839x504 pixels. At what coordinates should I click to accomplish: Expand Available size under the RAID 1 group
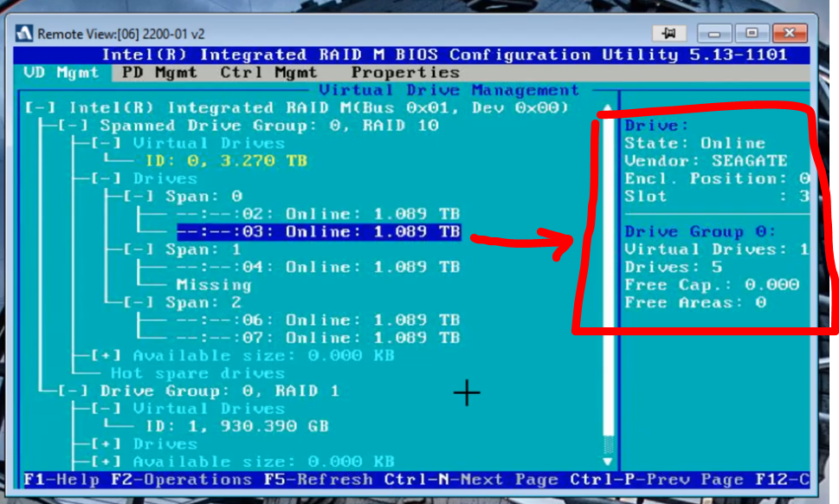(x=106, y=462)
